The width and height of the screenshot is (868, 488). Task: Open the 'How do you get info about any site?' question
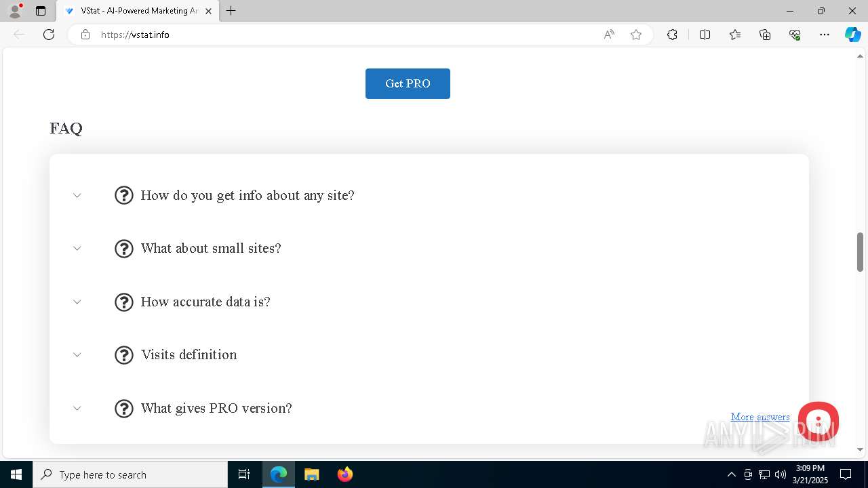pos(248,195)
